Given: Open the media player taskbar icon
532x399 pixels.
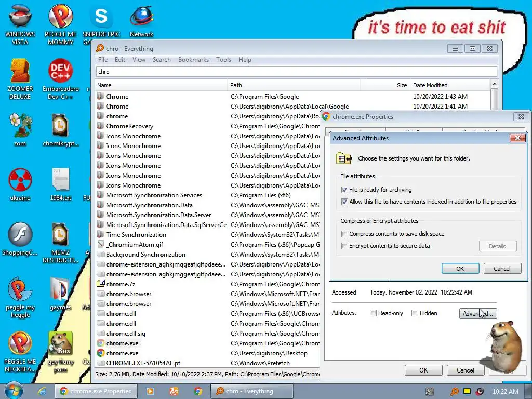Looking at the screenshot, I should coord(150,391).
